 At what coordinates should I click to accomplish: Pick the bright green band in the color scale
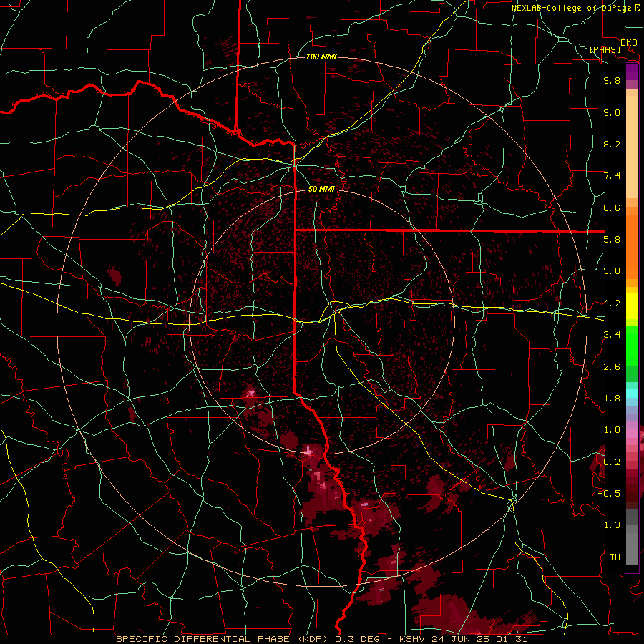tap(632, 346)
